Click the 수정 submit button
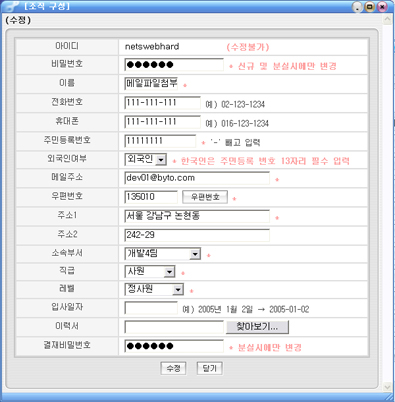395x402 pixels. [173, 368]
